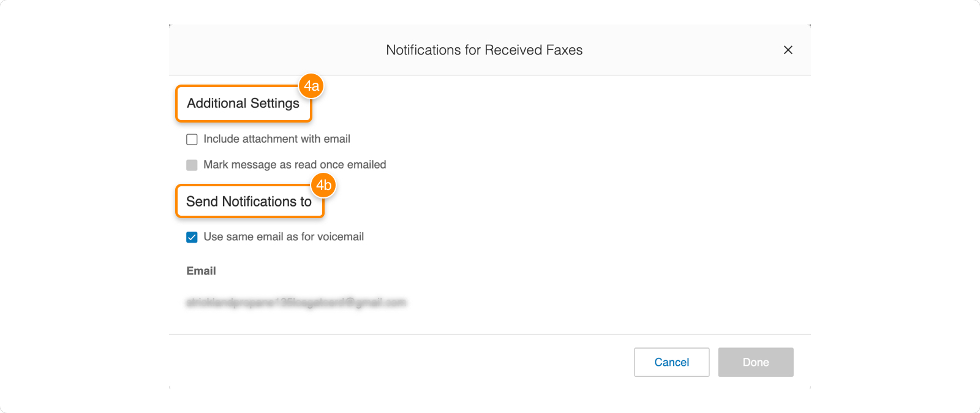Click the Email field label
The image size is (980, 413).
click(x=201, y=270)
